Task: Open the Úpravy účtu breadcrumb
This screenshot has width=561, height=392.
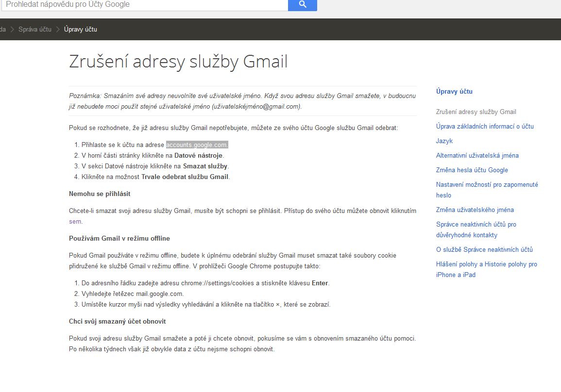Action: (x=81, y=29)
